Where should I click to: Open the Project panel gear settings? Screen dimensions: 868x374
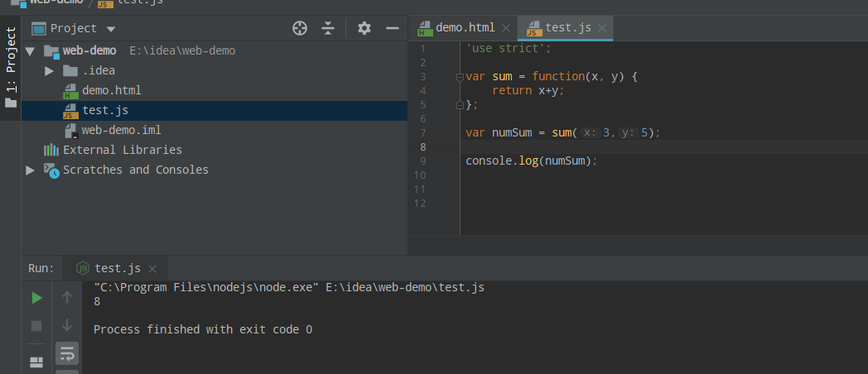[x=364, y=28]
